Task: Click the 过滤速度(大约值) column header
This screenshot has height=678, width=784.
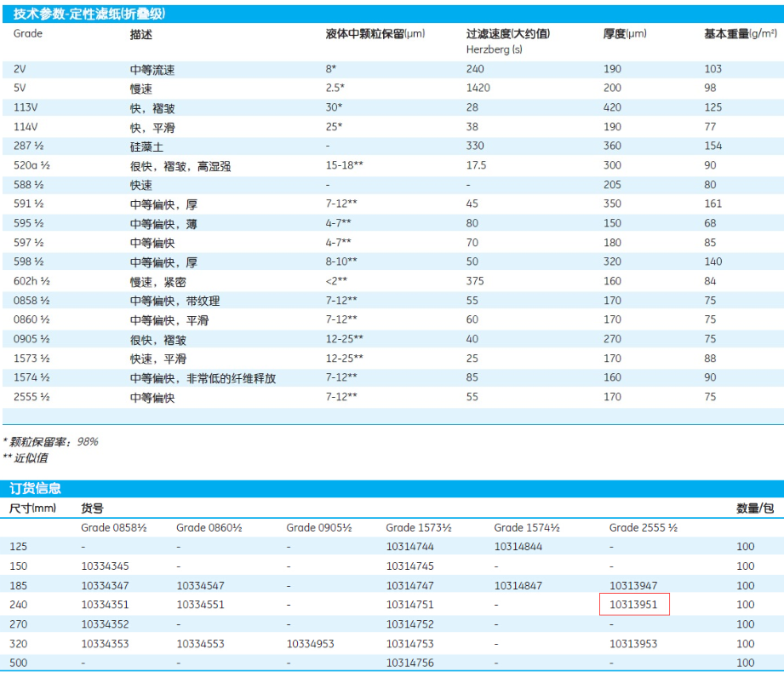Action: point(508,33)
